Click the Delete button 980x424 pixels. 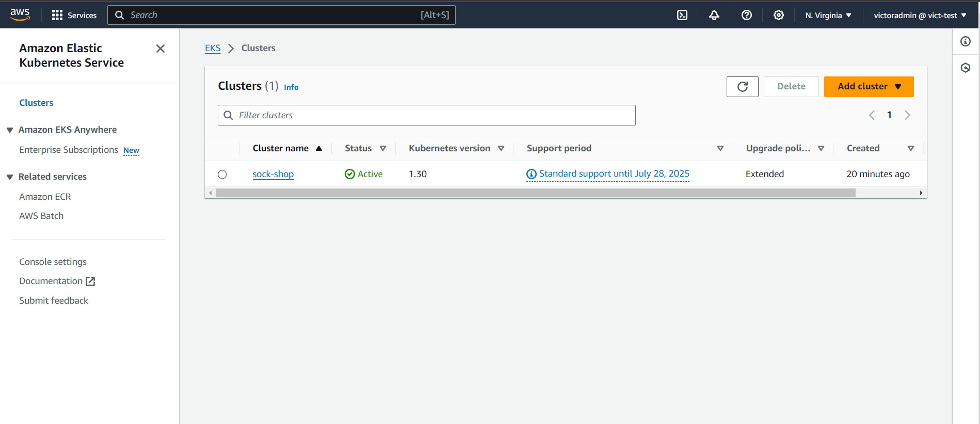click(x=791, y=87)
